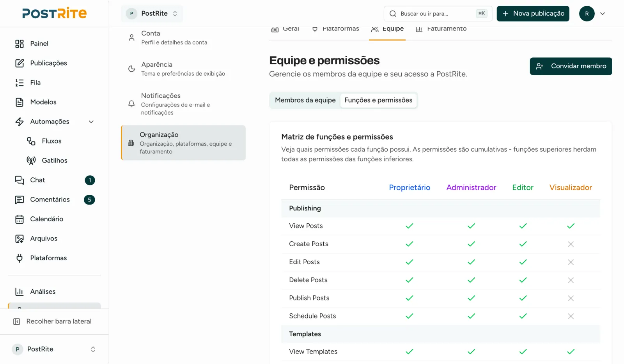The image size is (624, 364).
Task: Click the Visualizador column header
Action: [x=571, y=187]
